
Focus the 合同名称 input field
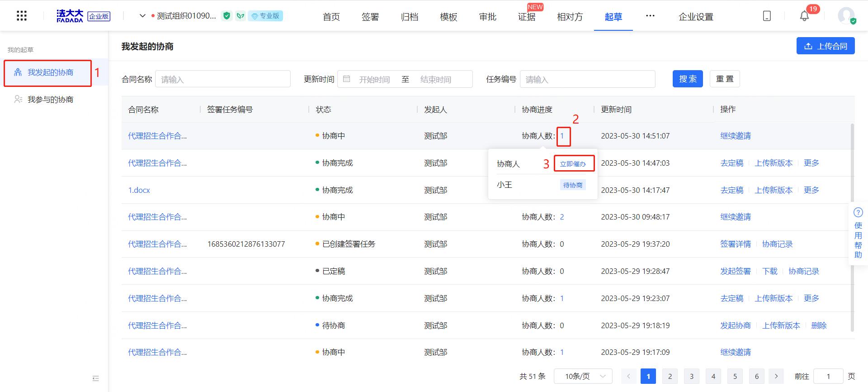(x=223, y=79)
